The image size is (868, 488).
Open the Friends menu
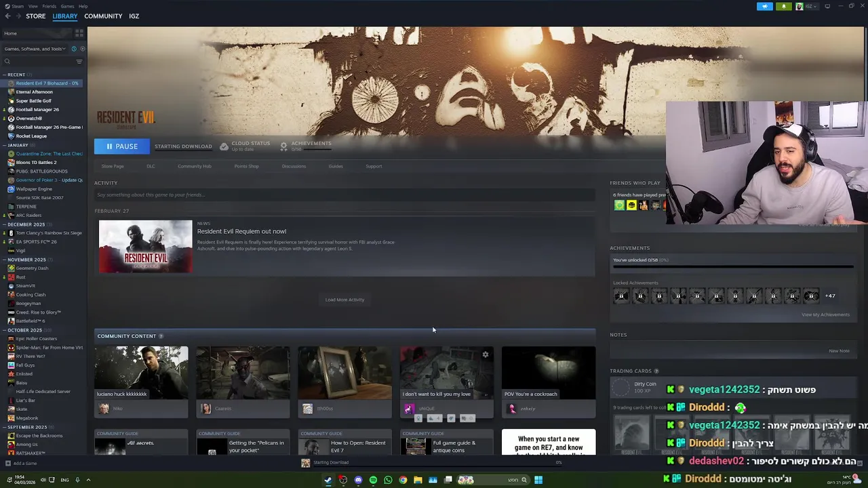point(50,6)
